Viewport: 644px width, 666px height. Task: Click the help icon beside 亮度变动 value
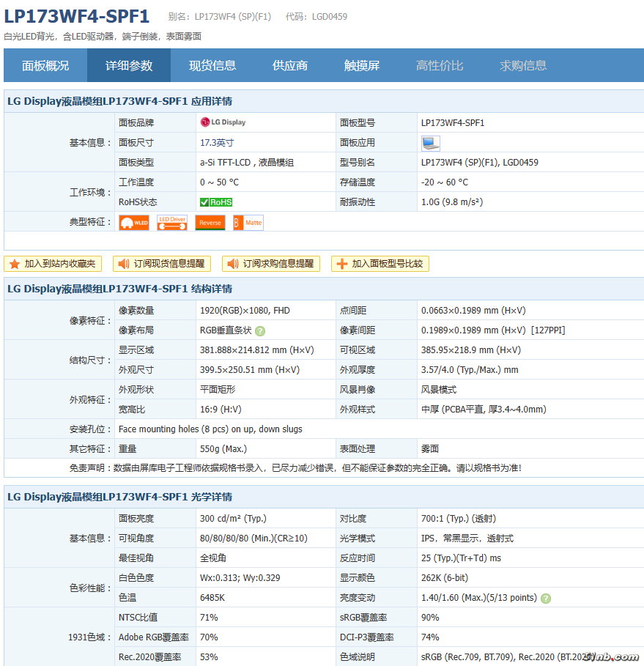pos(546,599)
